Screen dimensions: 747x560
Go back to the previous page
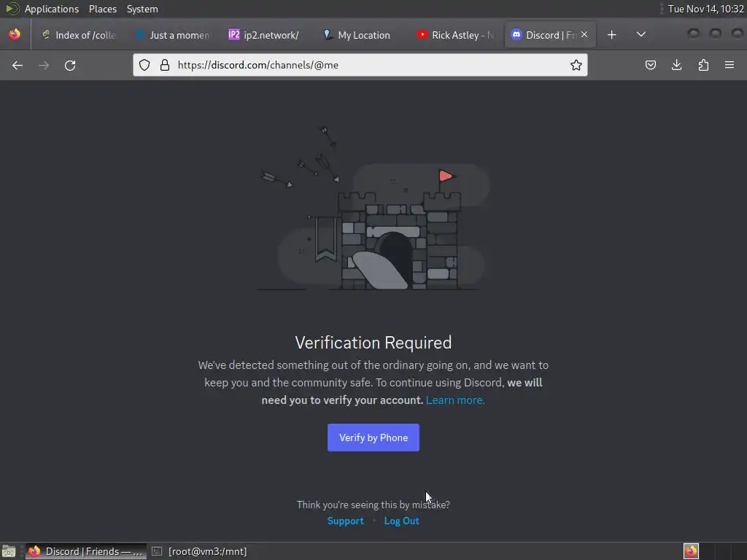coord(18,65)
